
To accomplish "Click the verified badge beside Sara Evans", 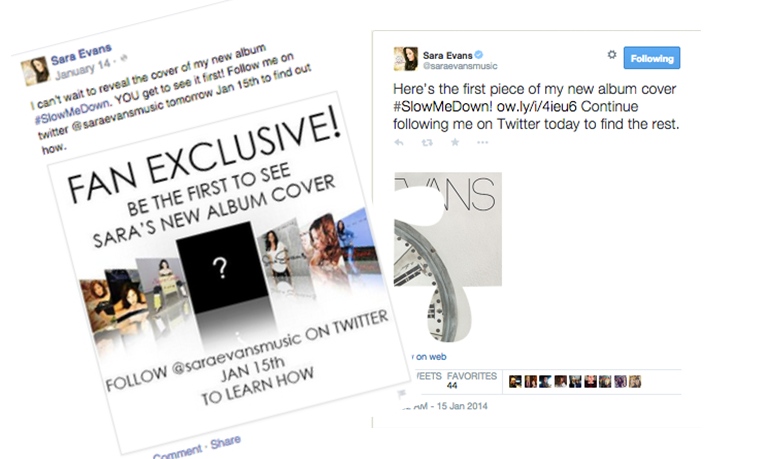I will [x=479, y=55].
